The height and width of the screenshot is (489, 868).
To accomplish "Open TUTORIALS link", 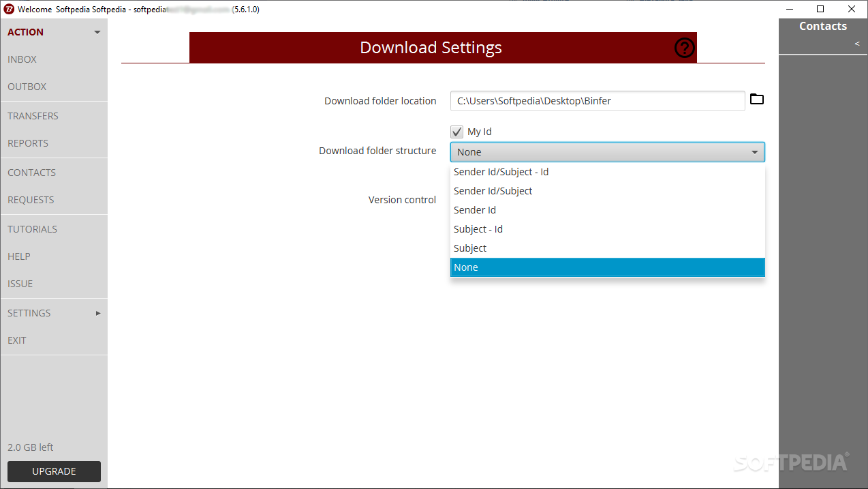I will (32, 229).
